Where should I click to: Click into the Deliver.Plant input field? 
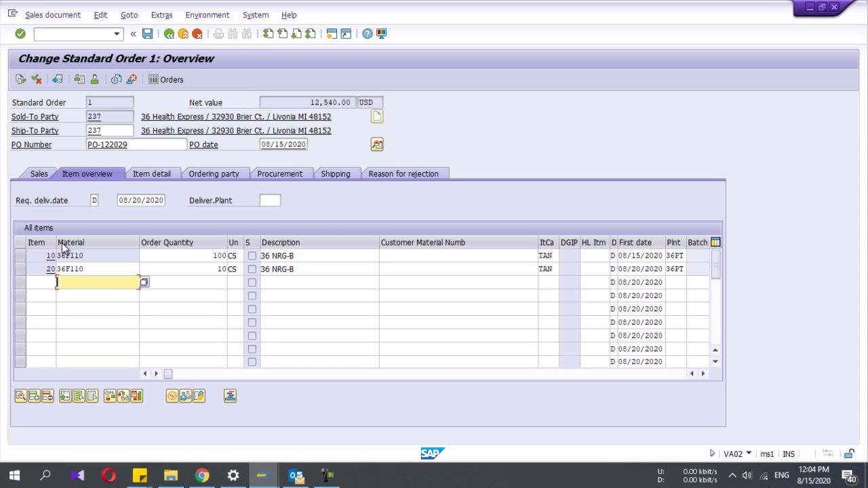click(x=270, y=200)
